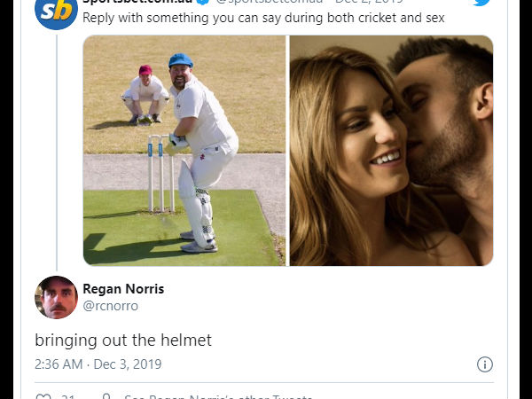The width and height of the screenshot is (532, 399).
Task: Open the Regan Norris display name
Action: (x=123, y=289)
